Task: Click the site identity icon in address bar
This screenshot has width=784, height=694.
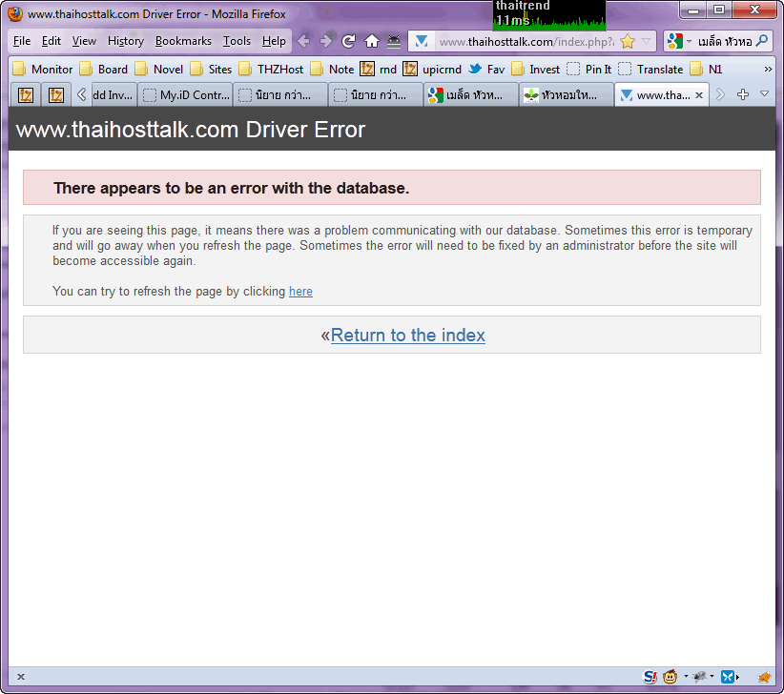Action: click(422, 41)
